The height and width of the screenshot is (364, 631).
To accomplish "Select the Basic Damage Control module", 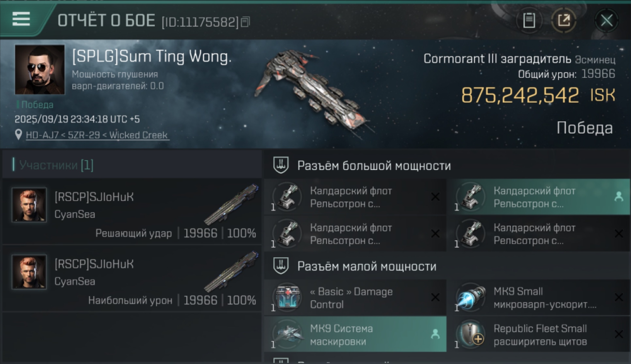I will click(x=355, y=298).
